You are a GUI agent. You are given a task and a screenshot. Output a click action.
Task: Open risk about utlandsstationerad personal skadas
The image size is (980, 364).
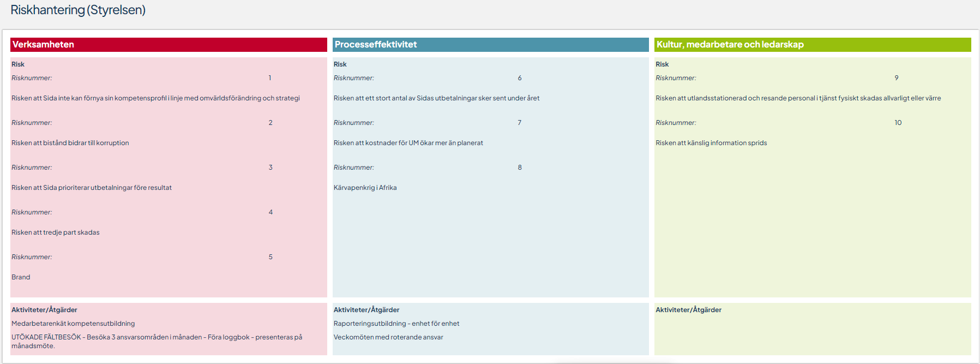798,98
